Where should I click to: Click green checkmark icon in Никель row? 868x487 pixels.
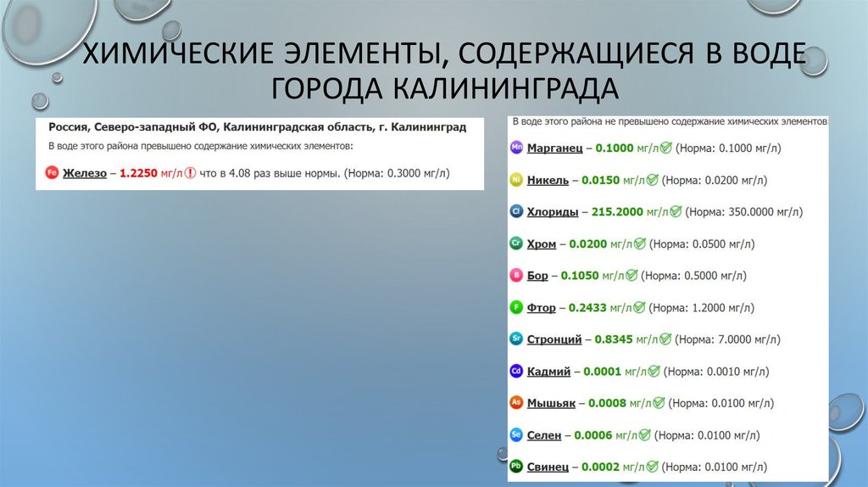pyautogui.click(x=652, y=180)
